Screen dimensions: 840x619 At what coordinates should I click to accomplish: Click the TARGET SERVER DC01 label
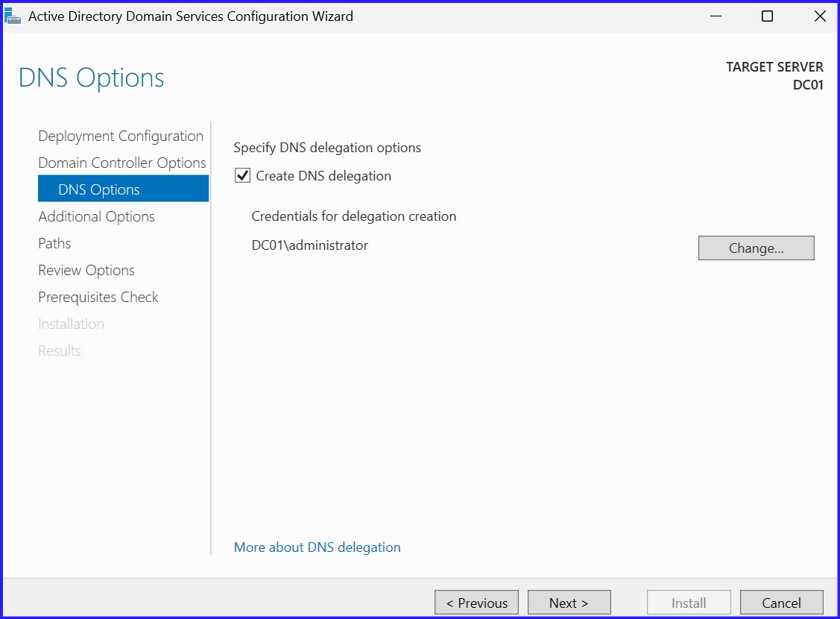[x=774, y=75]
